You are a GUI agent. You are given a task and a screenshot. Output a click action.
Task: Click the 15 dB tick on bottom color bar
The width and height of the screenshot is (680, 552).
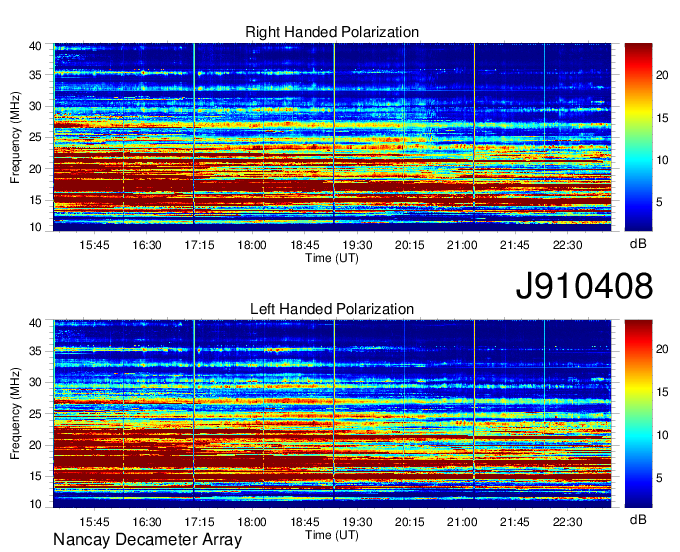(662, 392)
